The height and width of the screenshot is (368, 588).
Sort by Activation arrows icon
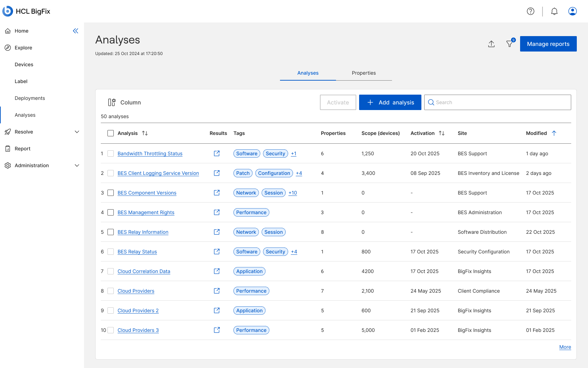tap(442, 133)
